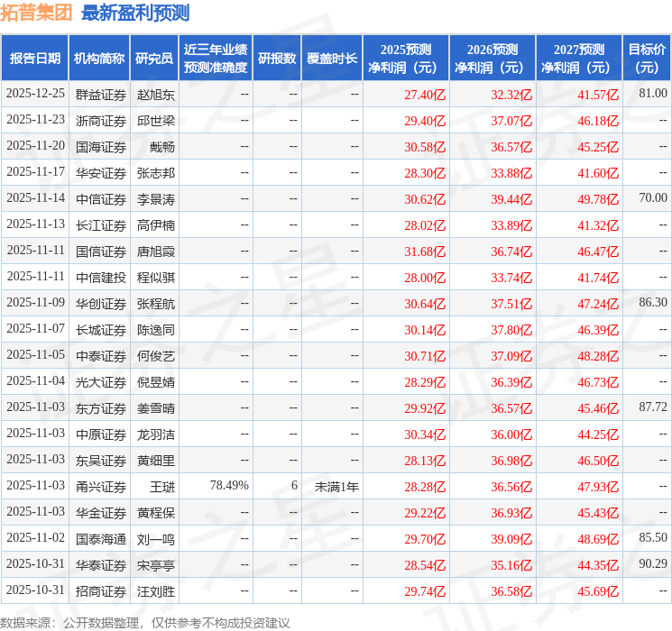Screen dimensions: 672x631
Task: Click the 78.49% accuracy value
Action: pos(229,485)
